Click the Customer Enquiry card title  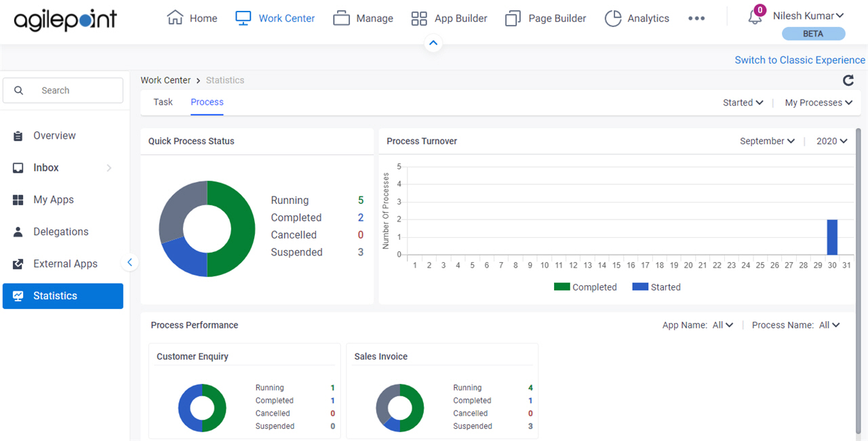[193, 356]
